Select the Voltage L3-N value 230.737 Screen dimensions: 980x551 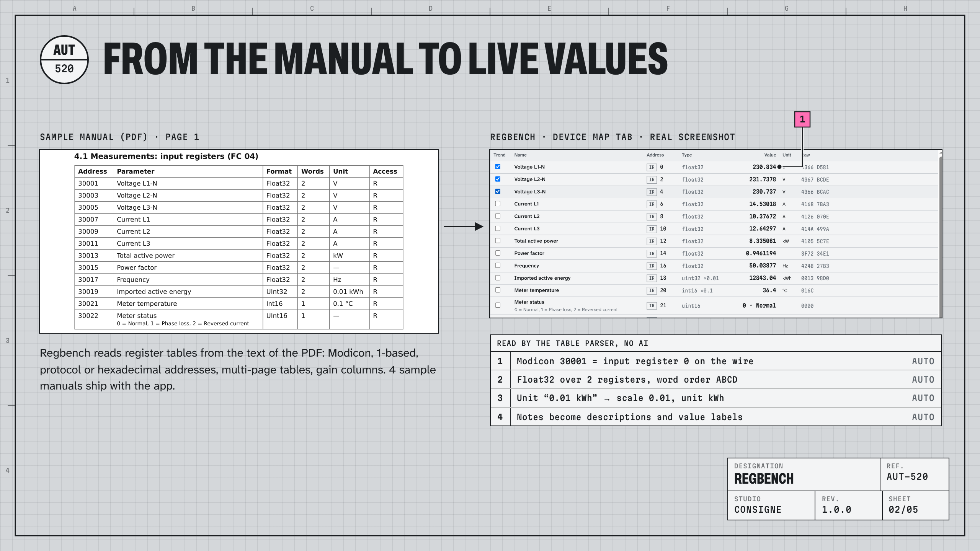pos(764,192)
